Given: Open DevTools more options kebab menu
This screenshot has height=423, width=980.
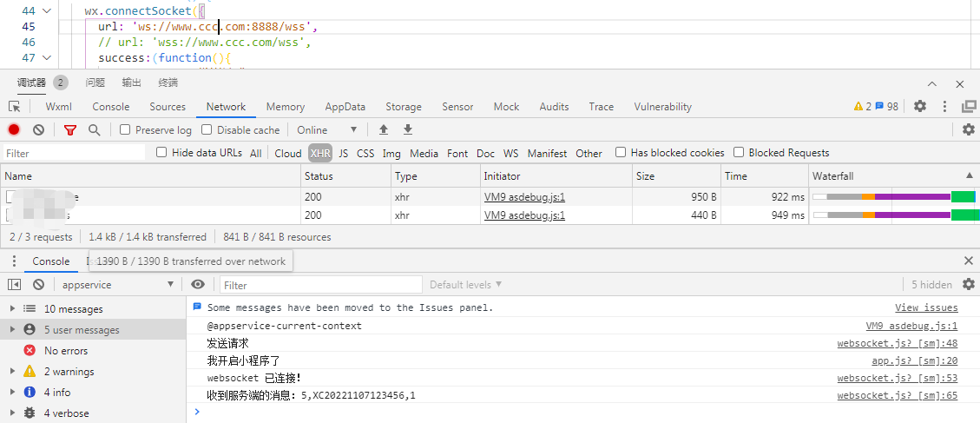Looking at the screenshot, I should [945, 106].
